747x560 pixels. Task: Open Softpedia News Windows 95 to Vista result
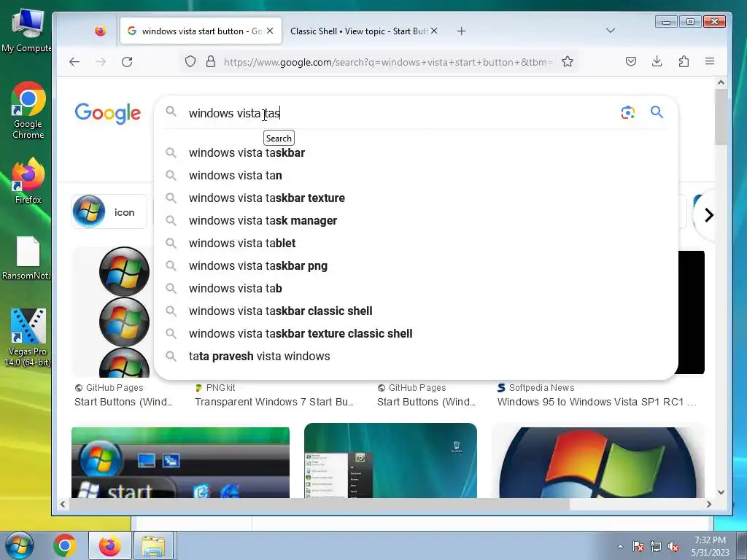pos(597,402)
